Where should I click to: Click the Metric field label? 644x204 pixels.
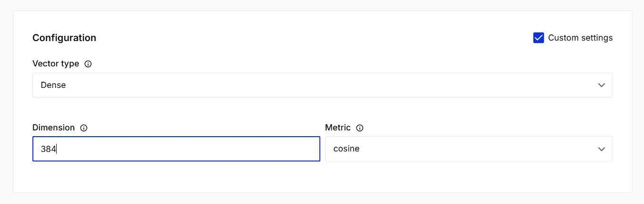click(x=337, y=128)
